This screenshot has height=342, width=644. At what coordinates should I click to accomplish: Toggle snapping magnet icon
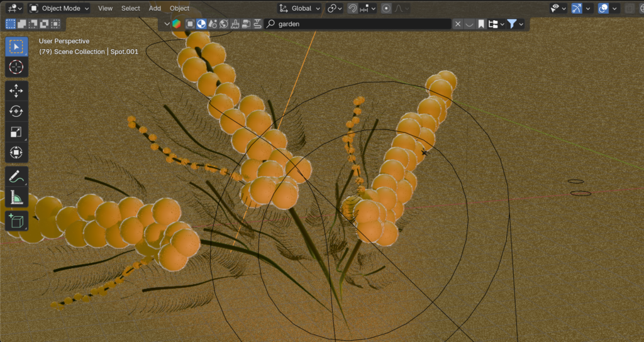point(353,8)
